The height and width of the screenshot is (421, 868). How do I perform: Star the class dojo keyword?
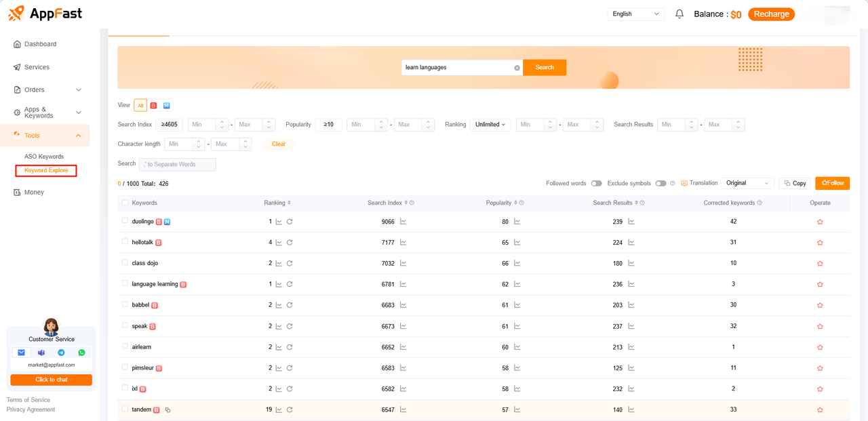click(820, 264)
